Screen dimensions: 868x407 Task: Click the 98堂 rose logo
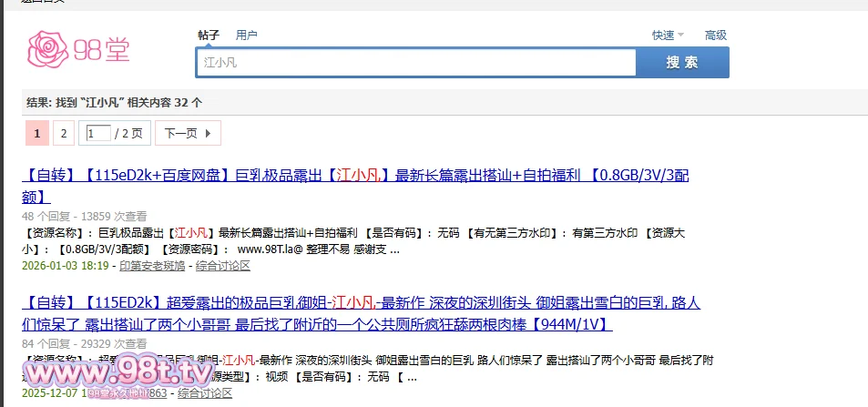(x=49, y=50)
